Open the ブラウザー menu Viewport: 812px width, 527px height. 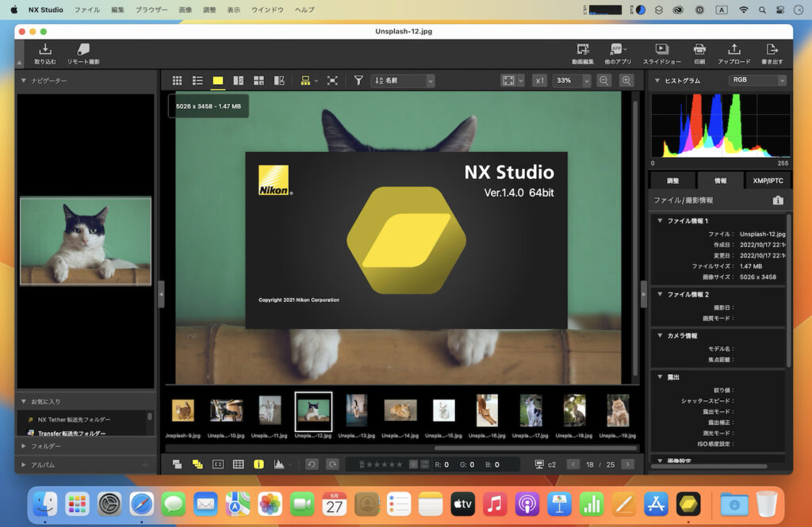pos(153,9)
